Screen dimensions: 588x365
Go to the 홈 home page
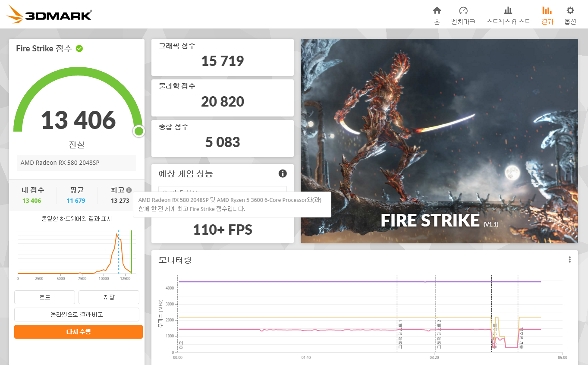pos(437,15)
